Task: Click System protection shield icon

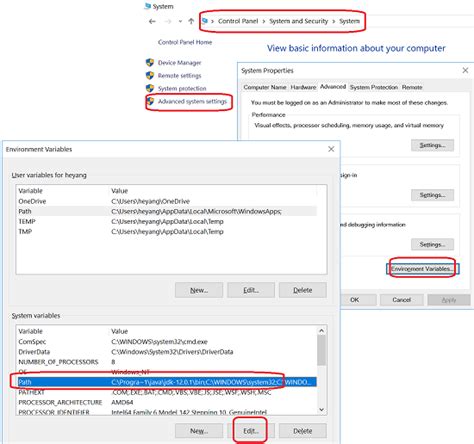Action: point(150,88)
